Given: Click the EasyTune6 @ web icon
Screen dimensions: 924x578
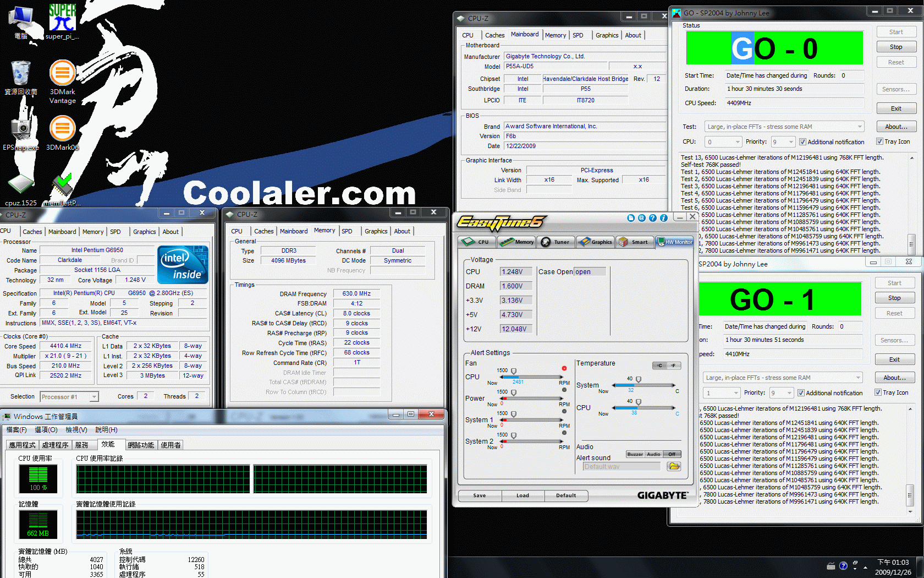Looking at the screenshot, I should point(642,218).
